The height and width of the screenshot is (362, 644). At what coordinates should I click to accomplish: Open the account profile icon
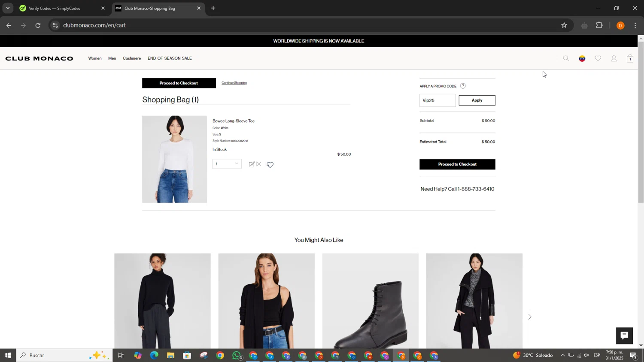pos(614,59)
